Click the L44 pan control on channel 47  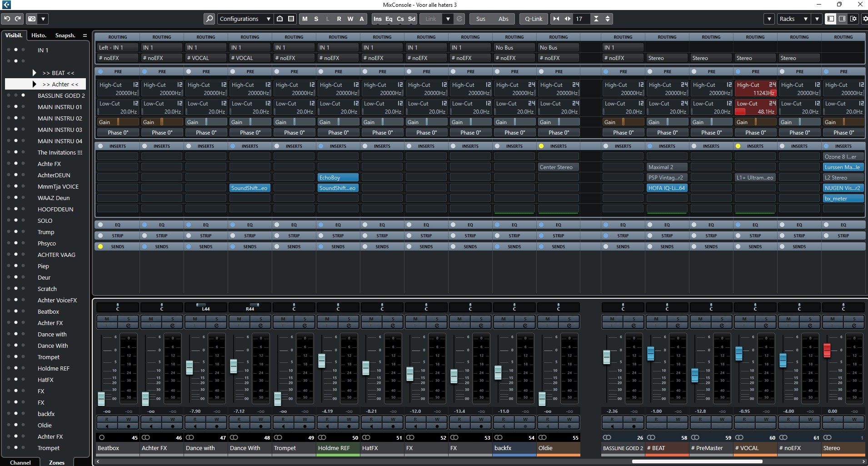(205, 307)
